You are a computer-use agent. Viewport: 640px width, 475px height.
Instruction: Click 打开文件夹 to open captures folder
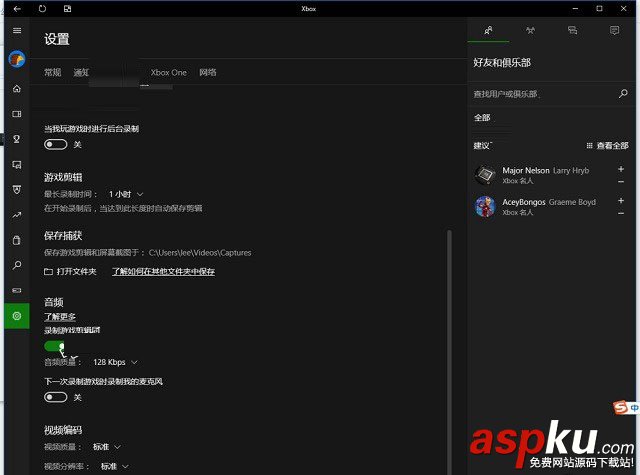70,271
